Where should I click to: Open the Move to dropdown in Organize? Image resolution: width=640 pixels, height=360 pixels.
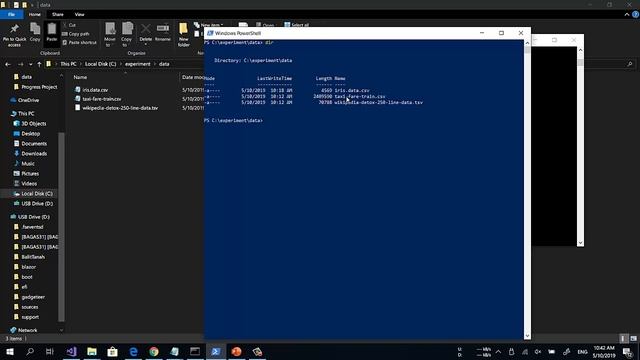[x=110, y=35]
